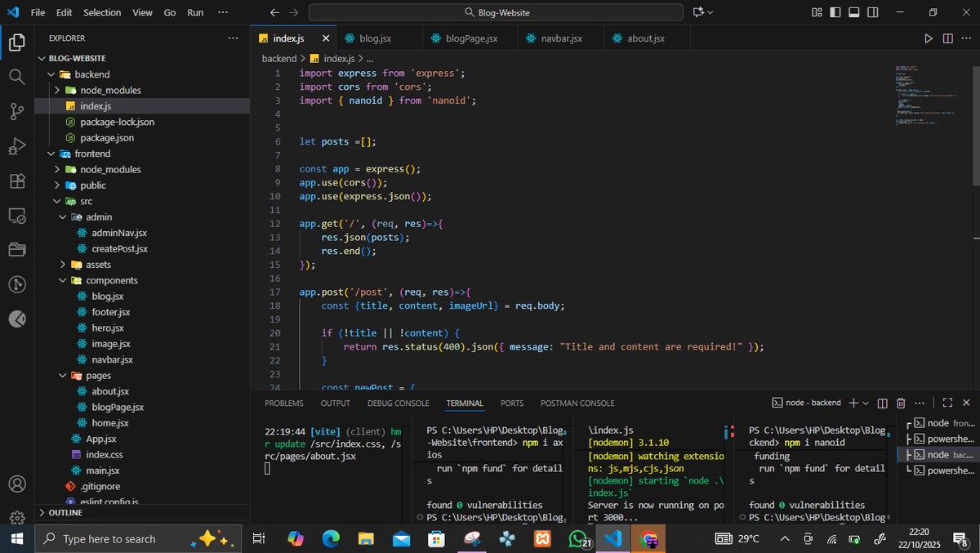The height and width of the screenshot is (553, 980).
Task: Open Manage gear icon
Action: (x=16, y=518)
